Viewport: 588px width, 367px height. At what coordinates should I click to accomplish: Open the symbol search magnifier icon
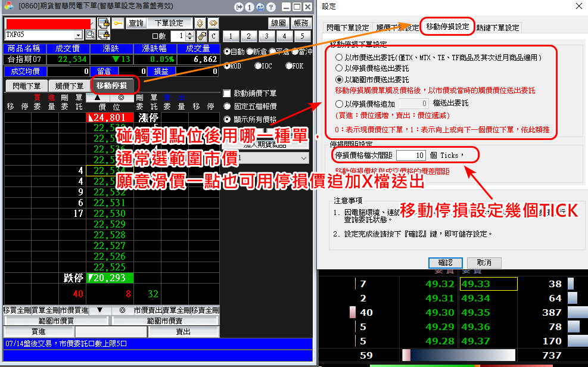pos(90,35)
